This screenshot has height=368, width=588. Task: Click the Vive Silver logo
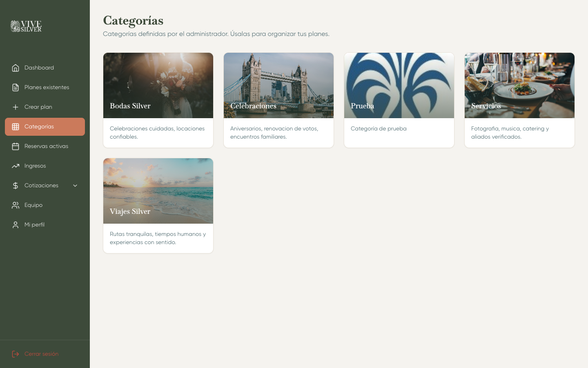(26, 26)
